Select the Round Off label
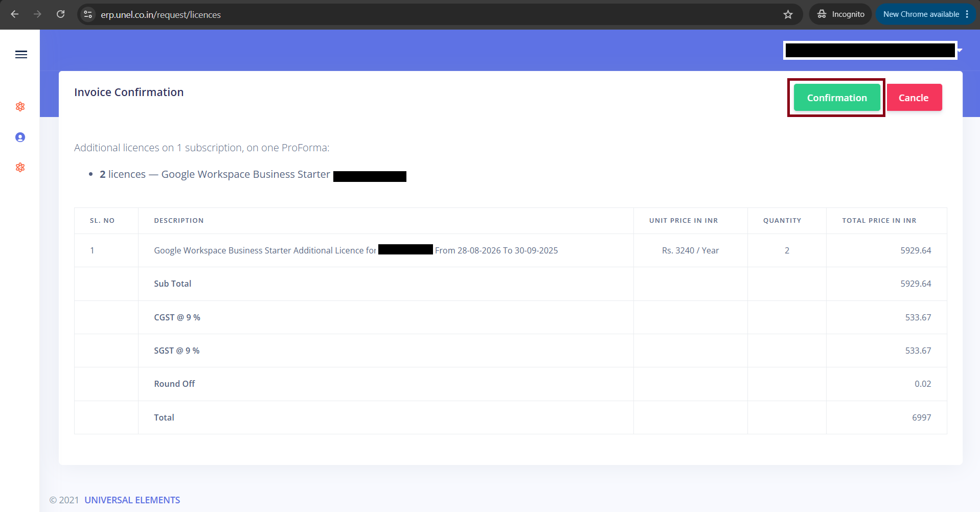Image resolution: width=980 pixels, height=512 pixels. tap(174, 384)
